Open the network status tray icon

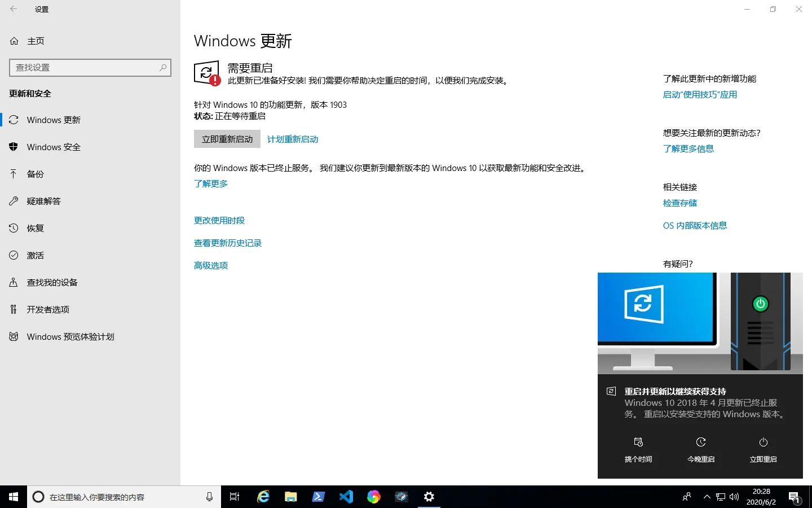coord(721,497)
